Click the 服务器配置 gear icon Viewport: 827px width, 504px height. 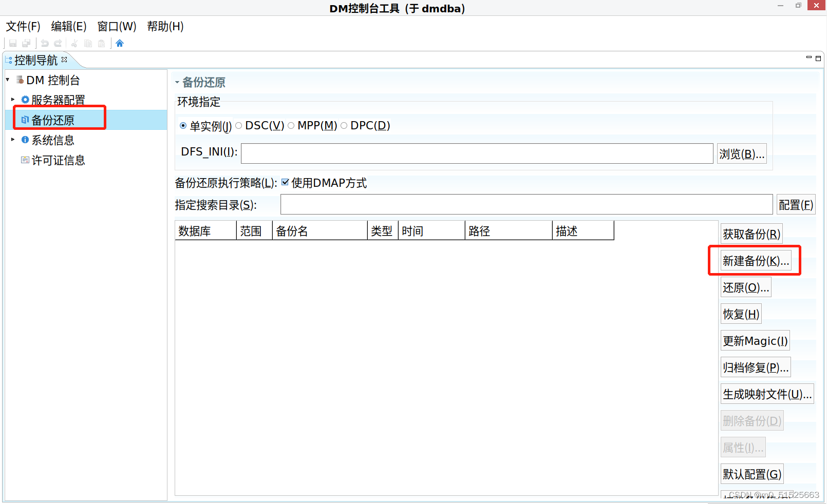(x=25, y=100)
